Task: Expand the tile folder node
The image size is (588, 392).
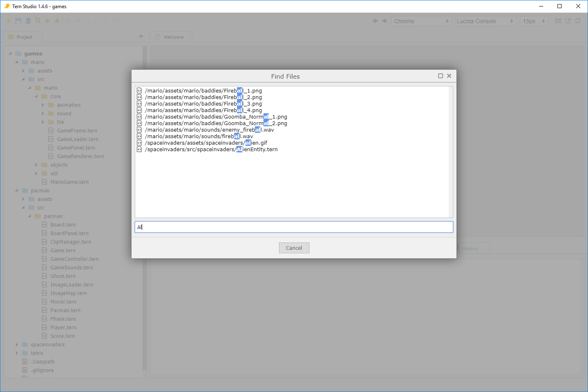Action: (43, 122)
